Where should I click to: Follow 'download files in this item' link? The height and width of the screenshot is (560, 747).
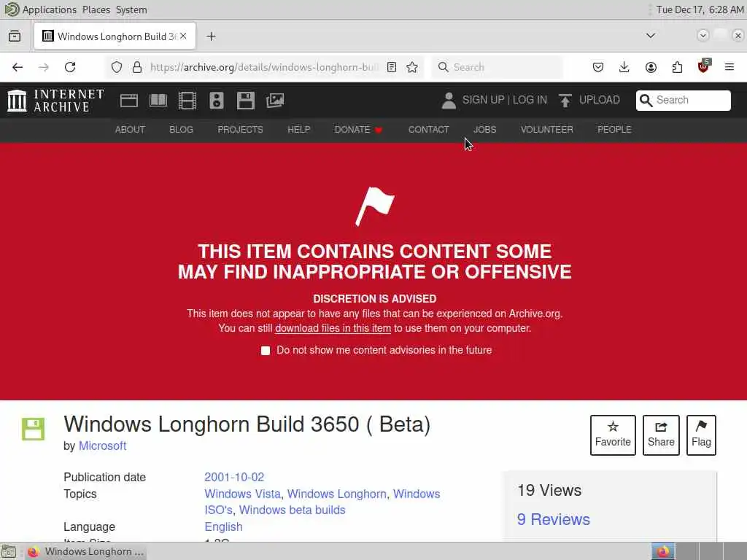(x=333, y=328)
